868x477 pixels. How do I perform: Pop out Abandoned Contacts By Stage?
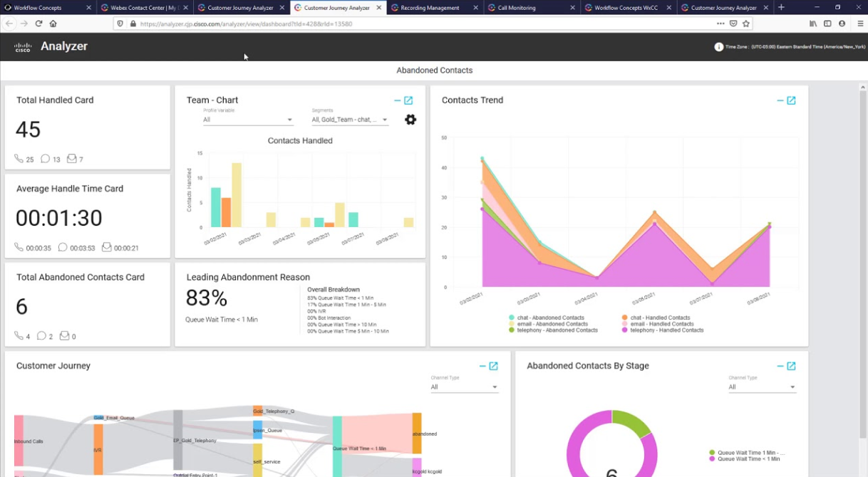(791, 366)
